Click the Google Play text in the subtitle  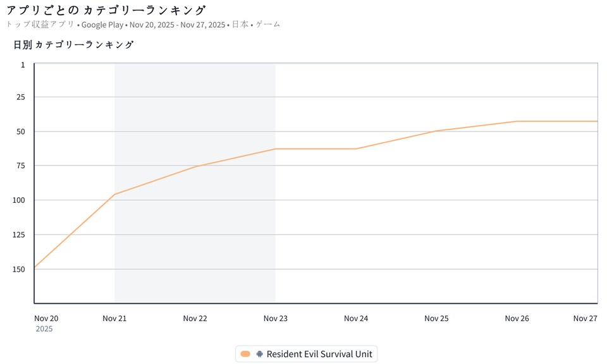tap(102, 25)
